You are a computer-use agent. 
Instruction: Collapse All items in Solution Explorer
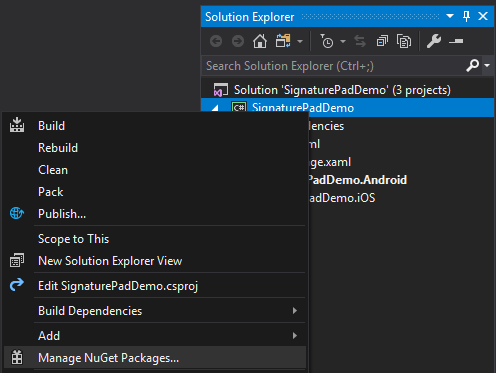pos(382,41)
